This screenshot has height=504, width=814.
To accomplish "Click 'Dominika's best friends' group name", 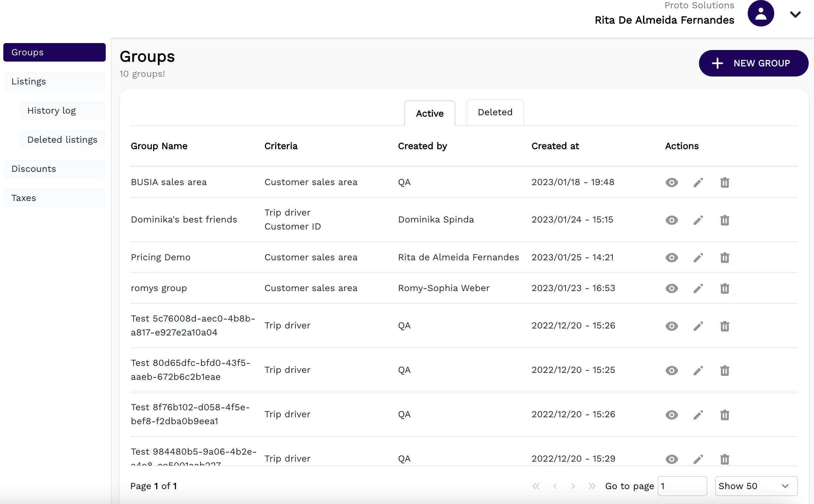I will tap(184, 219).
